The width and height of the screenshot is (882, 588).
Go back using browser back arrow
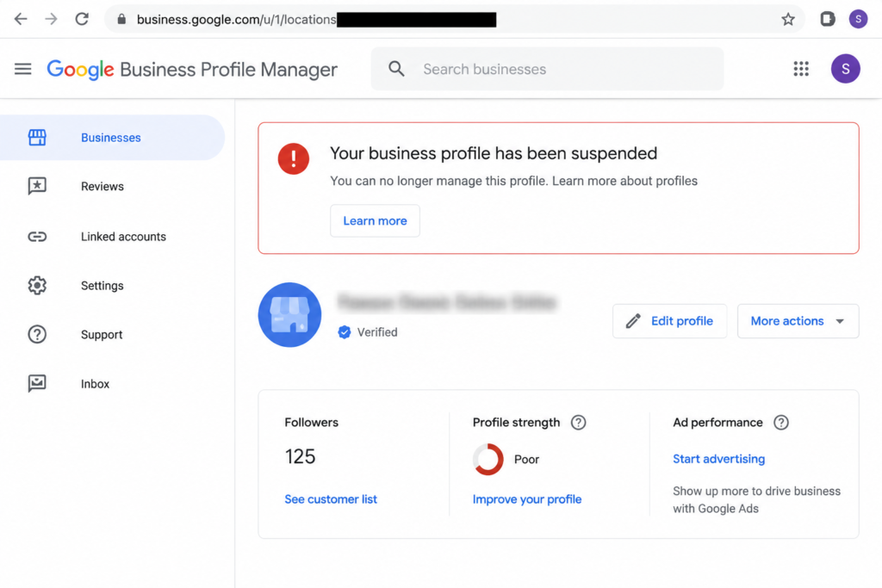tap(21, 19)
